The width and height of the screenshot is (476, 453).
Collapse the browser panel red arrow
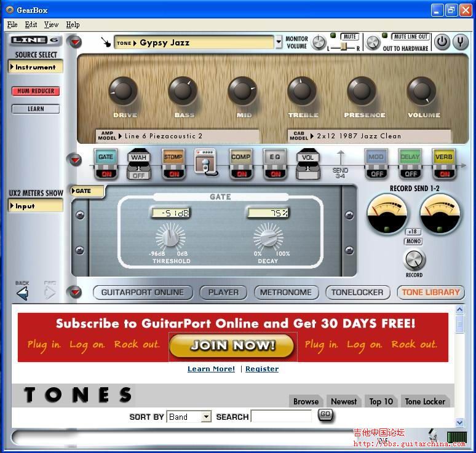(x=75, y=292)
